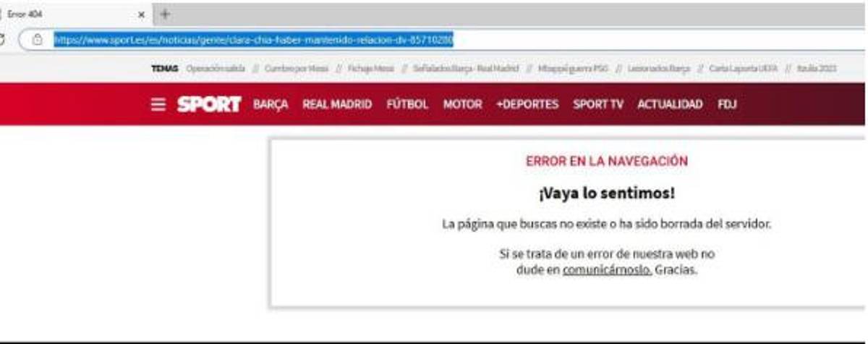Image resolution: width=868 pixels, height=344 pixels.
Task: Select MOTOR in the navigation bar
Action: [x=462, y=104]
